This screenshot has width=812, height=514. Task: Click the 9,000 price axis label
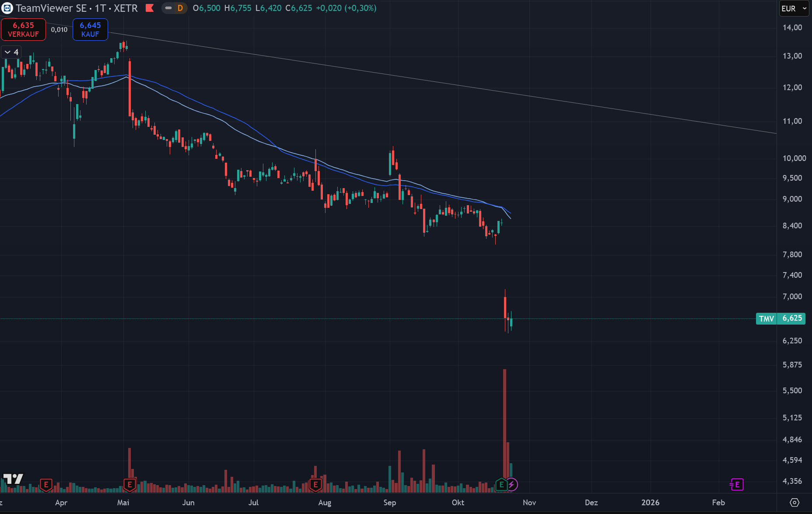click(792, 199)
